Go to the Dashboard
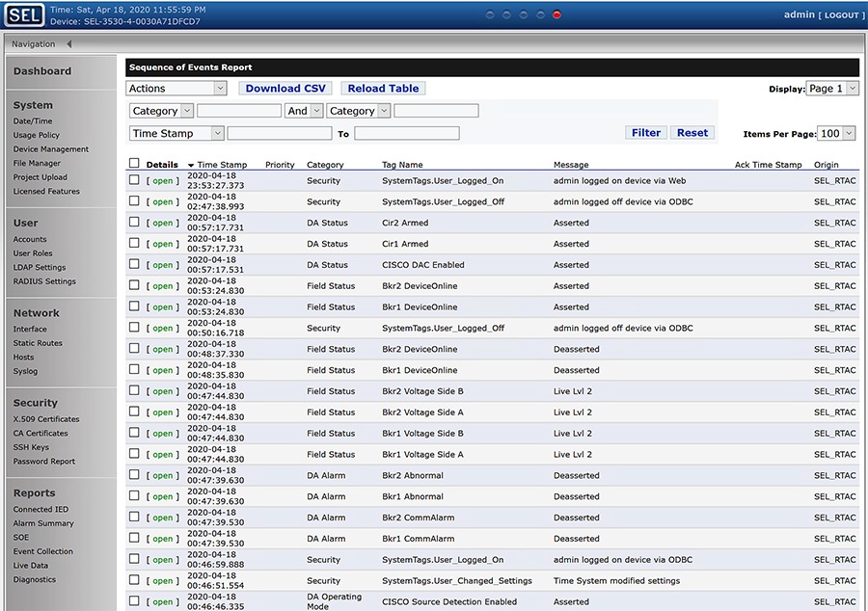The width and height of the screenshot is (868, 611). pyautogui.click(x=42, y=71)
